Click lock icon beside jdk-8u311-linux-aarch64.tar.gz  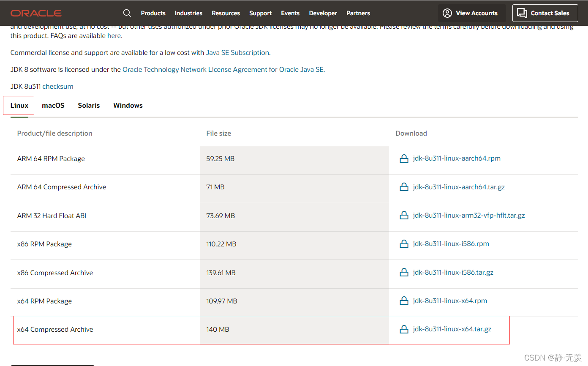tap(404, 187)
